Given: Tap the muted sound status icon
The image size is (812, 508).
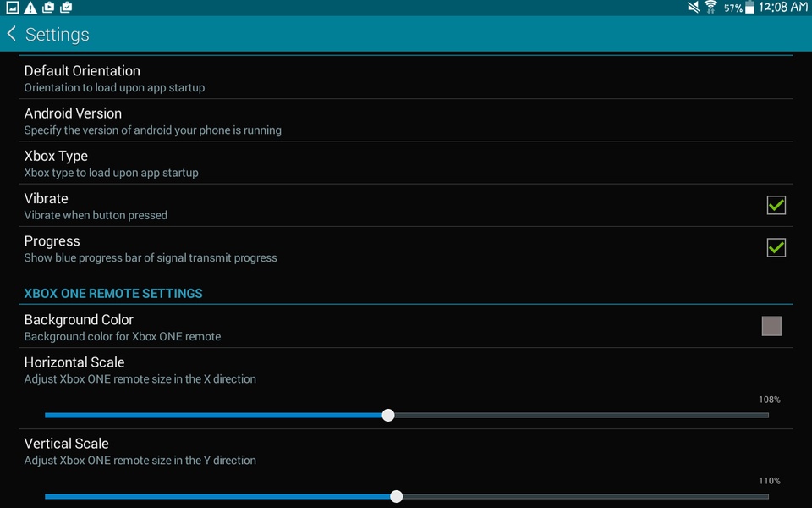Looking at the screenshot, I should pyautogui.click(x=693, y=8).
